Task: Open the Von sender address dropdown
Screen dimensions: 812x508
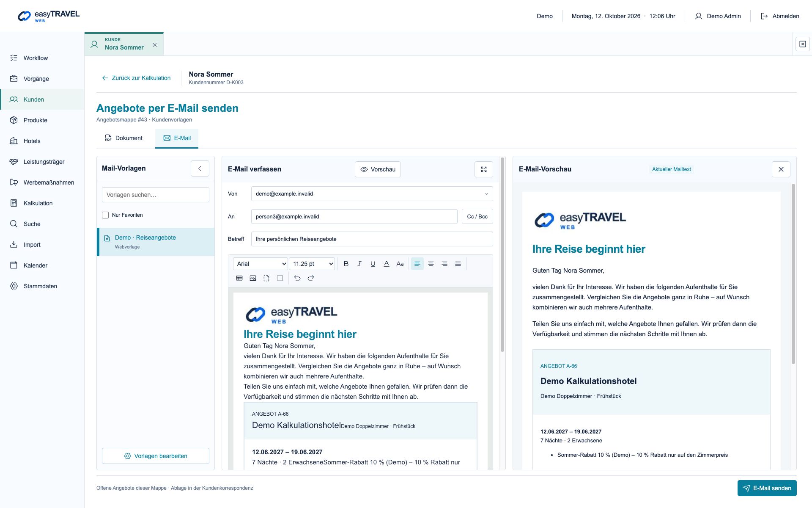Action: pos(372,194)
